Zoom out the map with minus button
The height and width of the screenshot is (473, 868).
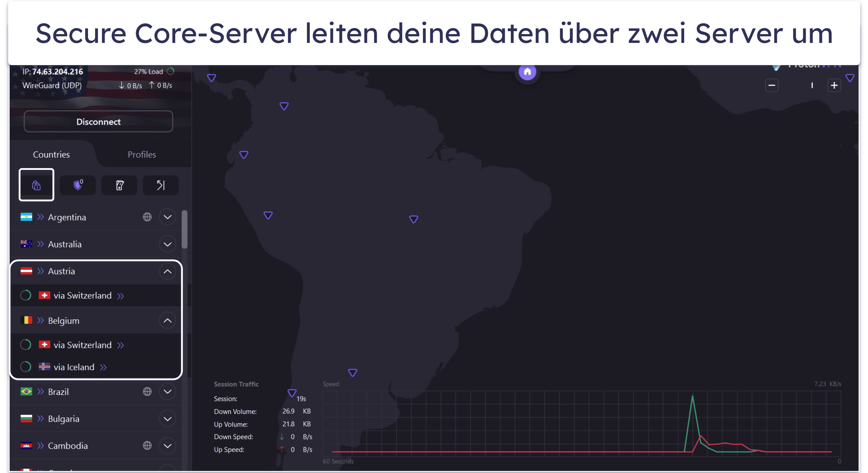click(x=772, y=85)
